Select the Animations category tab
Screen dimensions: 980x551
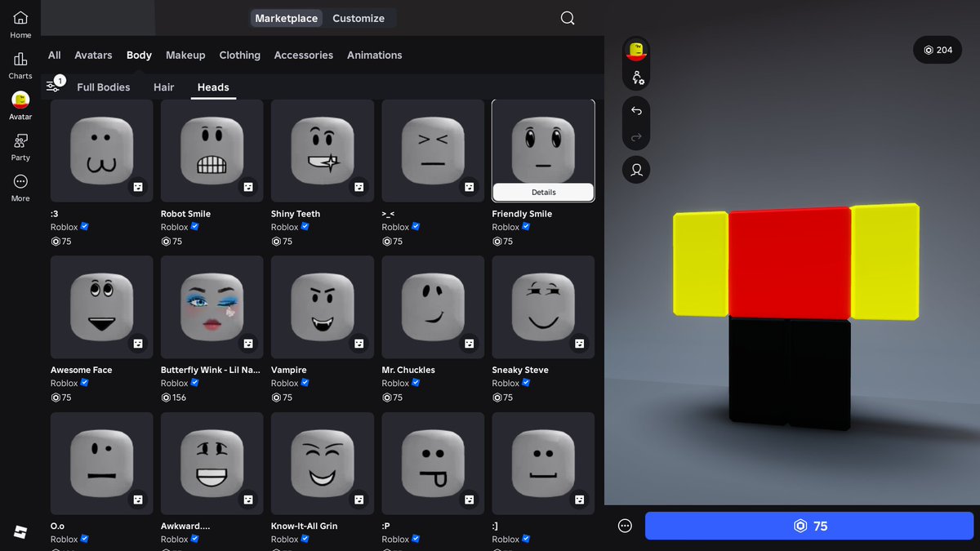(x=375, y=55)
